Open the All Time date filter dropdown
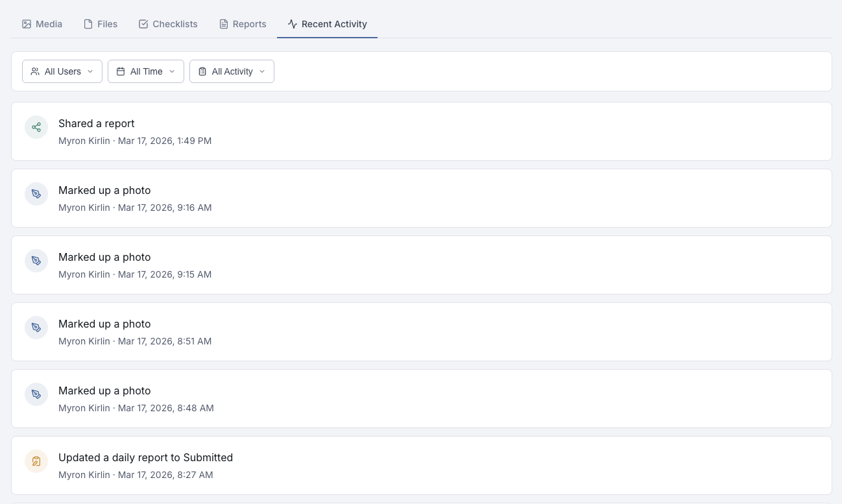 point(146,71)
